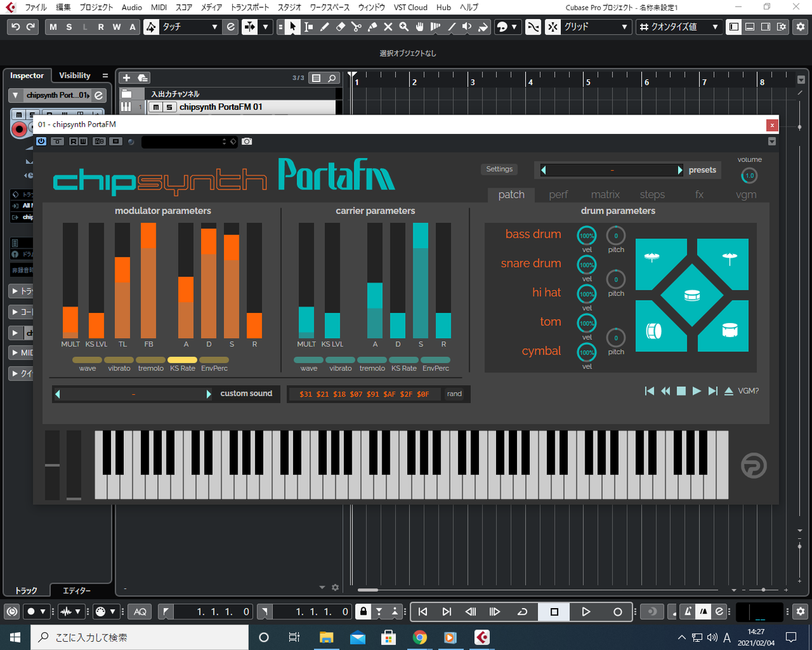
Task: Click the bass drum vel knob
Action: [587, 236]
